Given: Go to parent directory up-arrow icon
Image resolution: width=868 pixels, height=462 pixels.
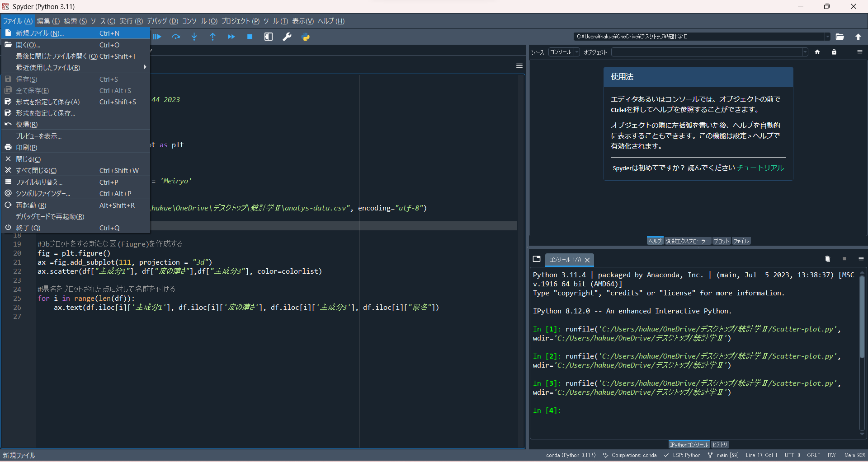Looking at the screenshot, I should tap(858, 37).
